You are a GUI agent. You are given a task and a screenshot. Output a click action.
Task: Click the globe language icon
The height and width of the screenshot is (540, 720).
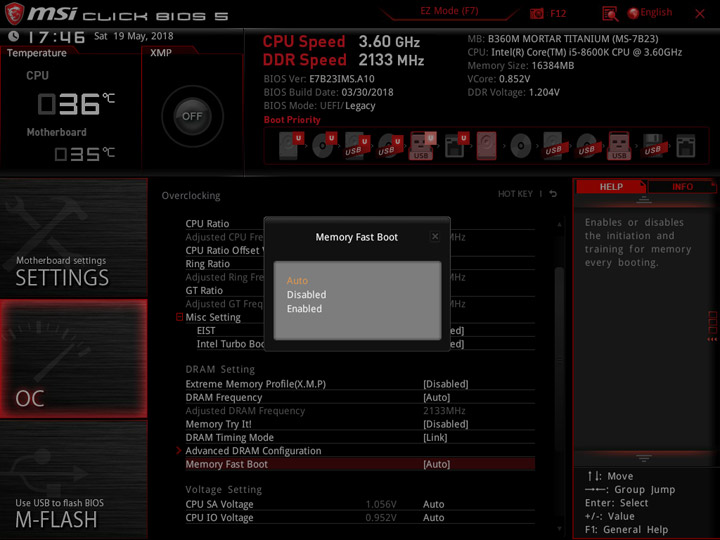coord(633,13)
